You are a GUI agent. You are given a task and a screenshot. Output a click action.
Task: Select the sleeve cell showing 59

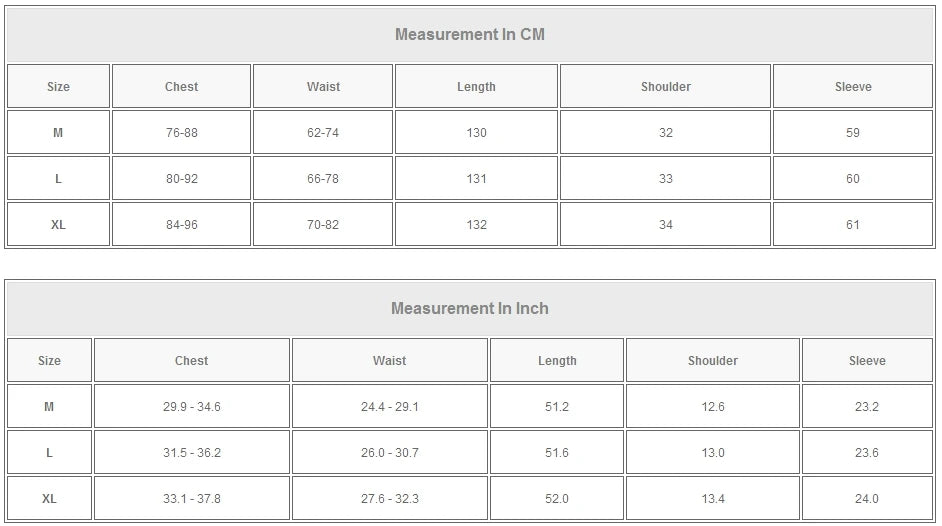point(852,133)
